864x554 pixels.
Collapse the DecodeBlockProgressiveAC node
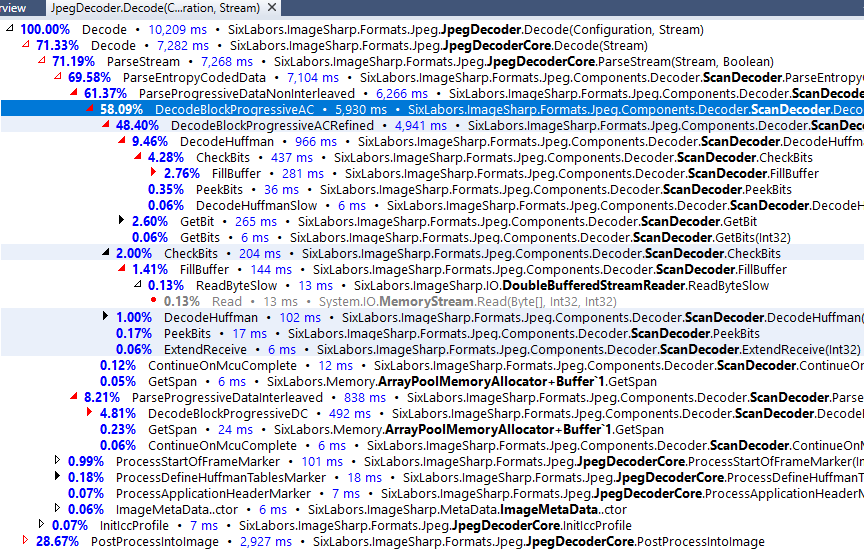(x=89, y=108)
